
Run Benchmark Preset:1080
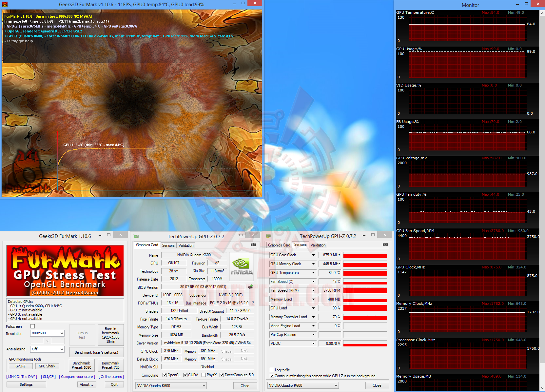click(82, 365)
